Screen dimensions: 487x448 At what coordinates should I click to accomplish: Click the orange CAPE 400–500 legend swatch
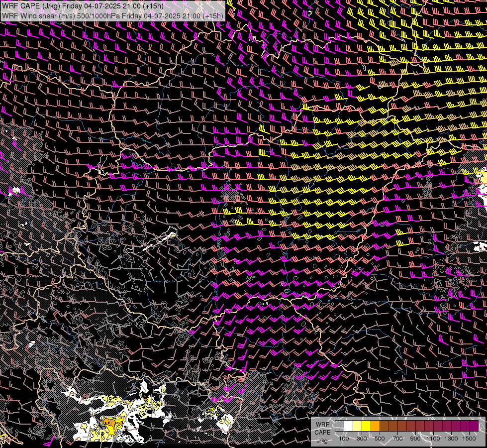(x=376, y=426)
